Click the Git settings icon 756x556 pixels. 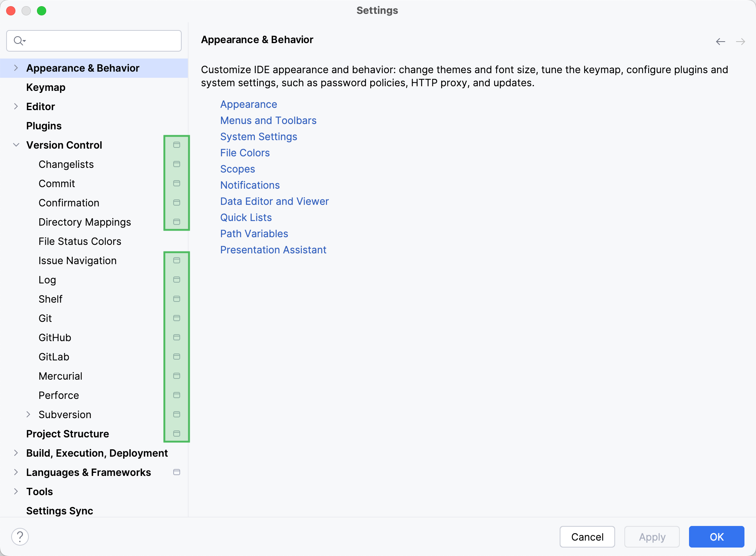point(176,318)
